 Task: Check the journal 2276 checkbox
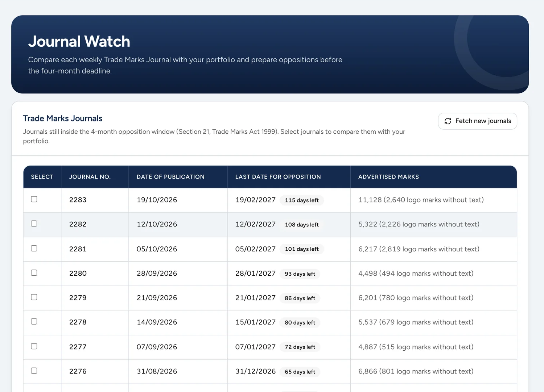34,371
